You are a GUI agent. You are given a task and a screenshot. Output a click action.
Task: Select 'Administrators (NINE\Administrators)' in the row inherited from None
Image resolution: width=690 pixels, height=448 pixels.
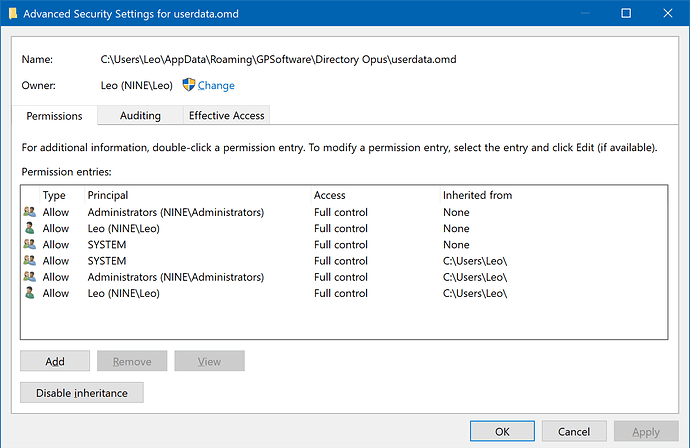click(176, 212)
